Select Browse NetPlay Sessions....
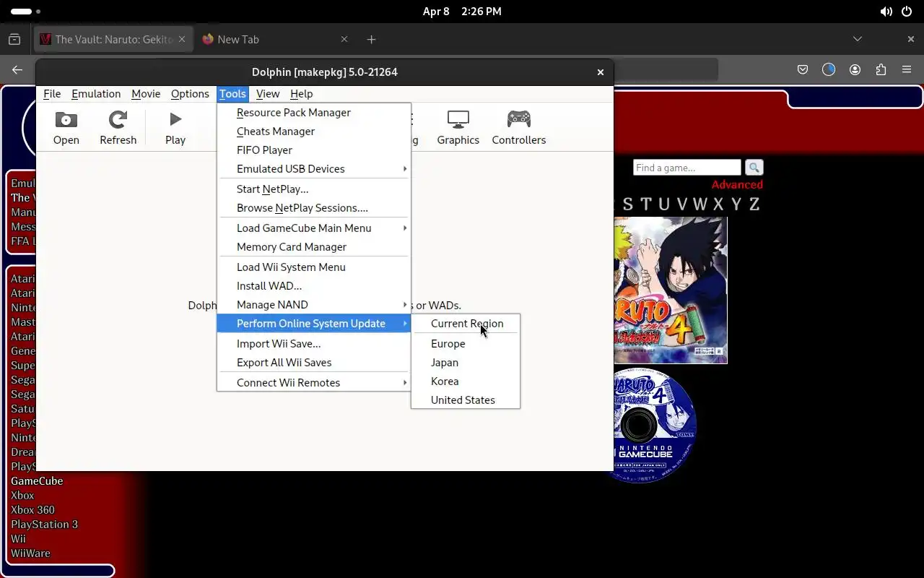Image resolution: width=924 pixels, height=578 pixels. click(314, 208)
